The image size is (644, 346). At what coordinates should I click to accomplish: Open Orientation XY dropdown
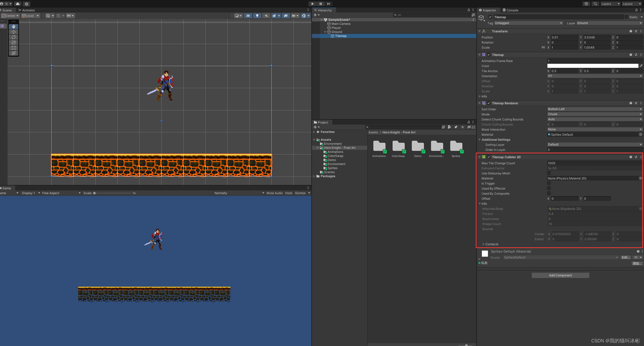tap(595, 76)
